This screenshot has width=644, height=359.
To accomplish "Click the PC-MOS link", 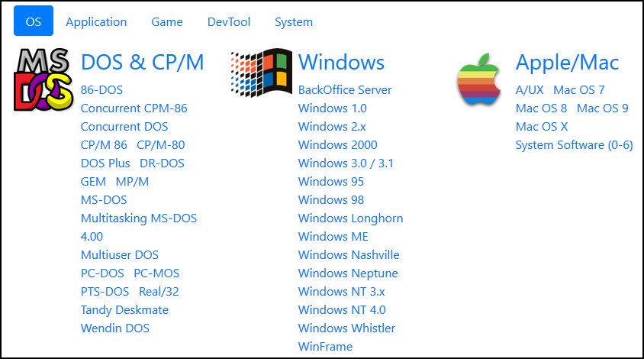I will pyautogui.click(x=156, y=273).
